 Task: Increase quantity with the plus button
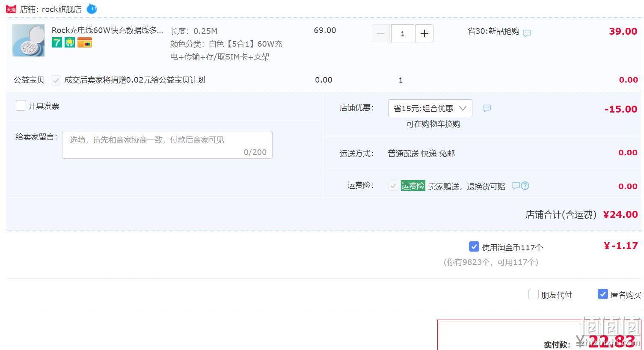424,33
